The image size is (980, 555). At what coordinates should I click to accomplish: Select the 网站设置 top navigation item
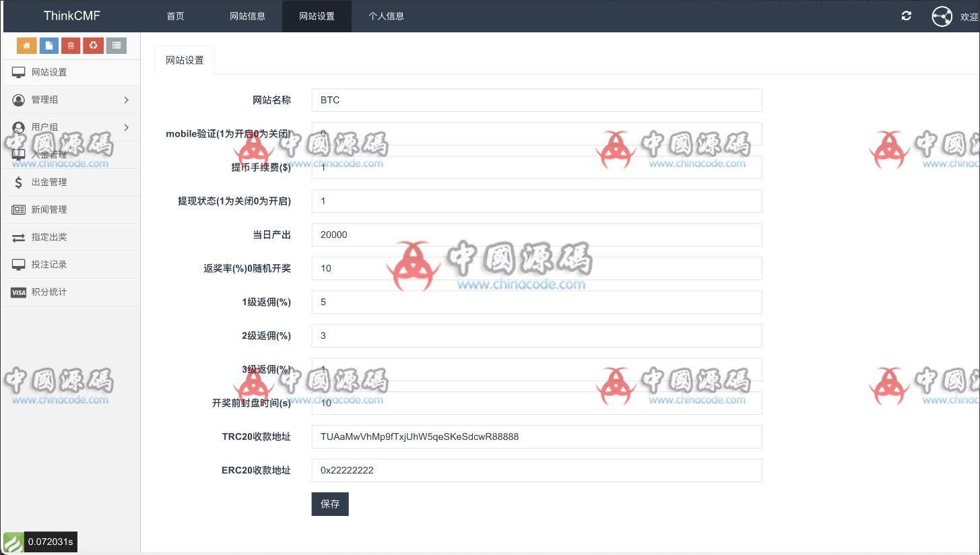317,16
